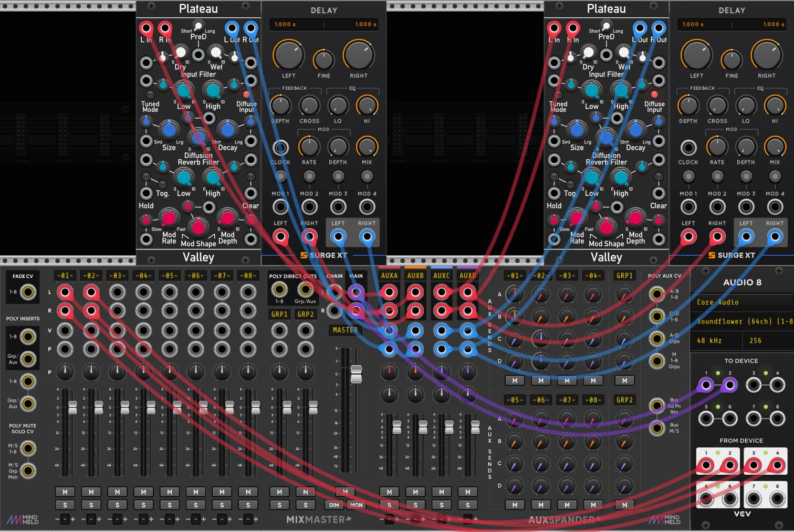The width and height of the screenshot is (794, 532).
Task: Click the Poly Direct Outs 1-8 jack
Action: (279, 289)
